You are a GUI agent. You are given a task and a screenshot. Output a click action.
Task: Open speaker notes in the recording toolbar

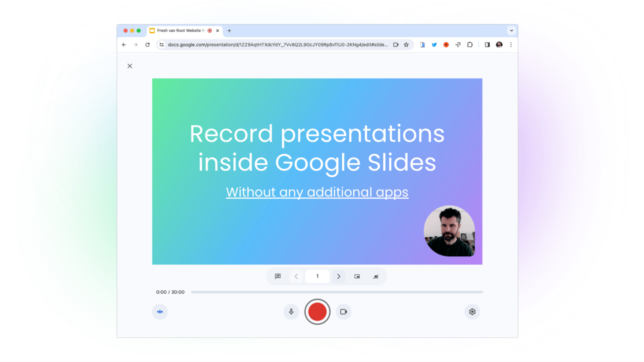278,276
